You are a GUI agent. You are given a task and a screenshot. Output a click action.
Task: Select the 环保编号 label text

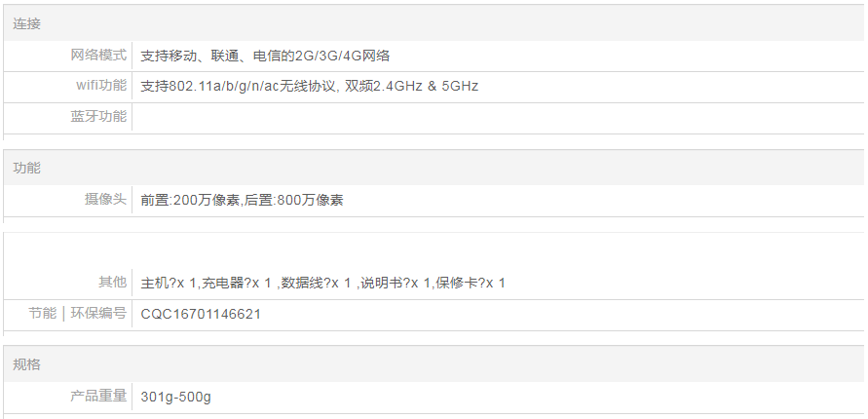pyautogui.click(x=98, y=314)
